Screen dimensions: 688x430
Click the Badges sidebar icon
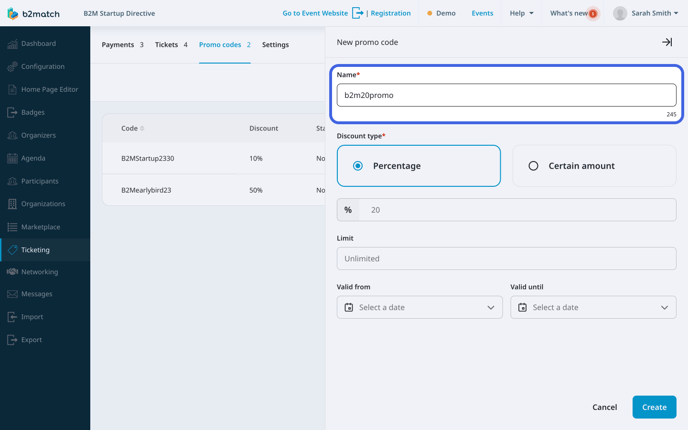(12, 112)
